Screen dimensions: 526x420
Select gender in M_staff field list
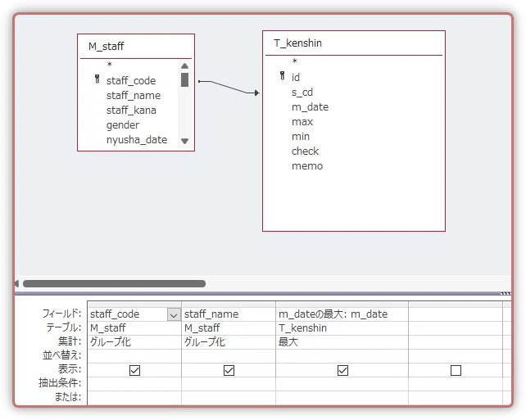122,125
